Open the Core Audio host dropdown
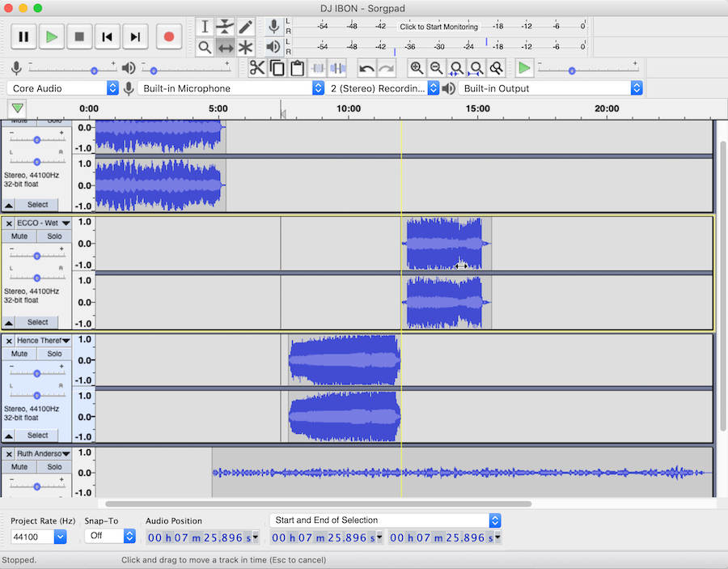Screen dimensions: 728x569 click(62, 88)
